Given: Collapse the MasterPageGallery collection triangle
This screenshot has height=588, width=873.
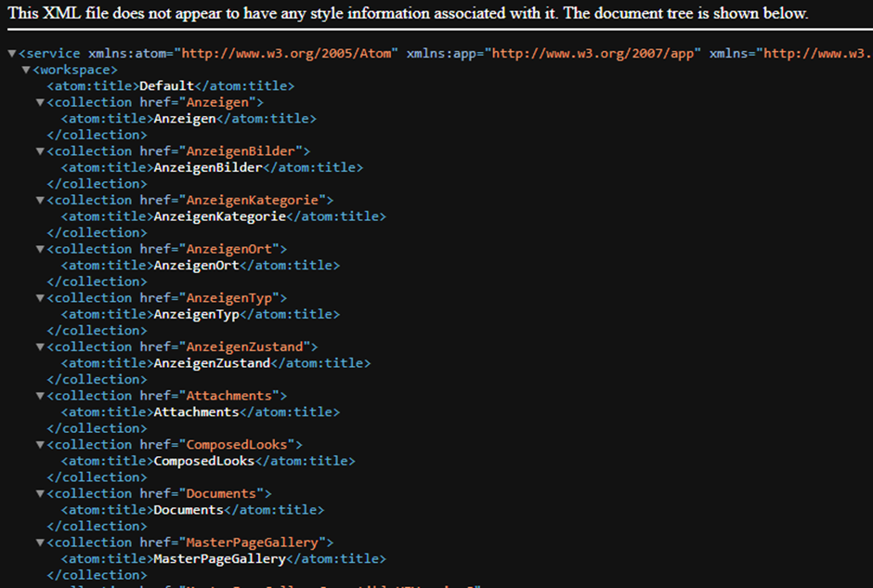Looking at the screenshot, I should pyautogui.click(x=40, y=542).
